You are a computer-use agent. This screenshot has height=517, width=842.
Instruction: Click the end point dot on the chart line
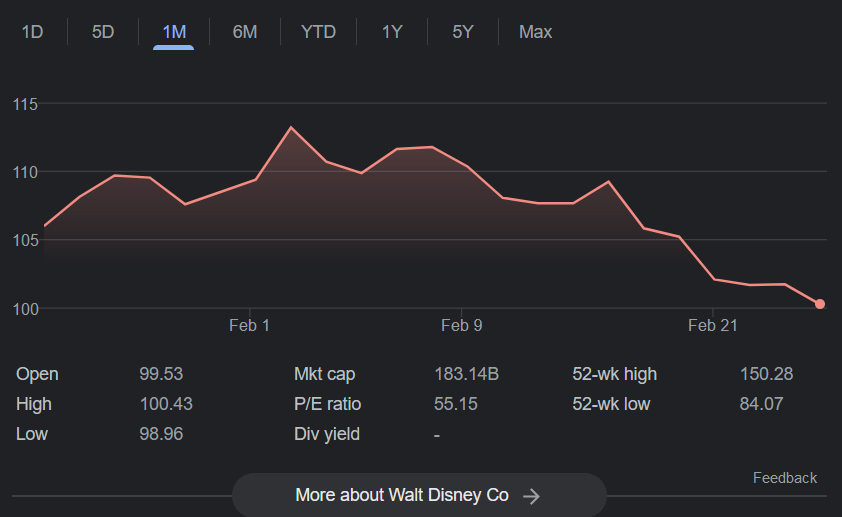[820, 304]
